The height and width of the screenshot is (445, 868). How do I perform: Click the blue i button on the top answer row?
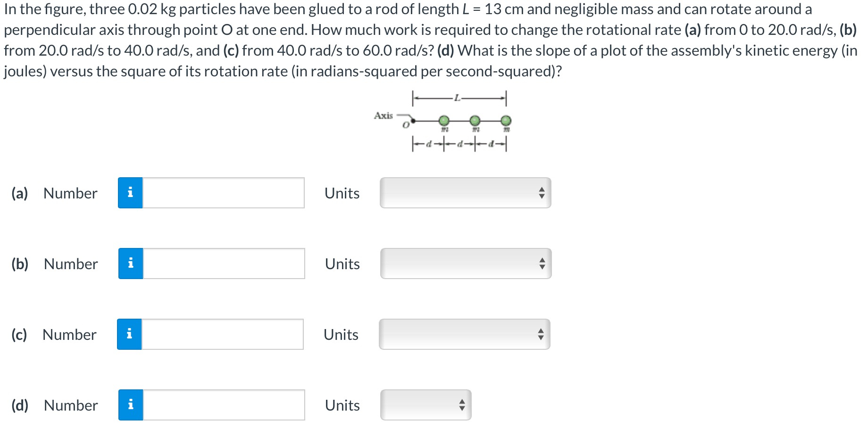130,193
